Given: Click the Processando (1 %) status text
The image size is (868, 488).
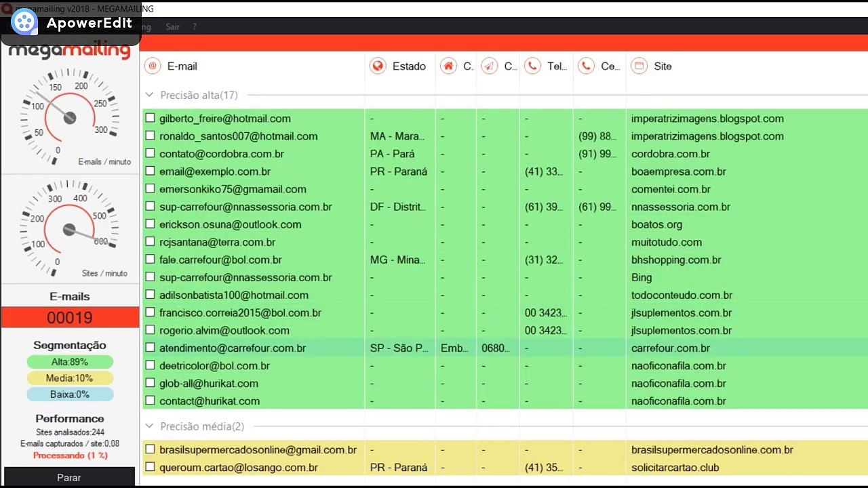Looking at the screenshot, I should tap(70, 455).
